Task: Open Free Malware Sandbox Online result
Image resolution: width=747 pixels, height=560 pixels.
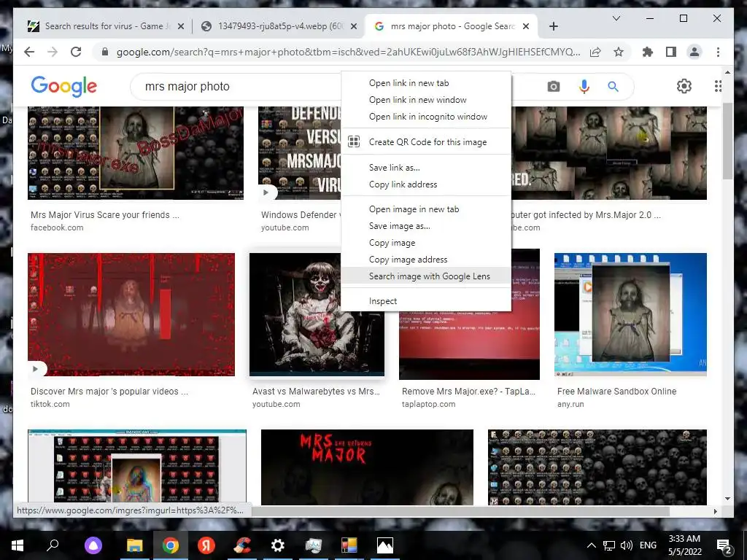Action: click(616, 392)
